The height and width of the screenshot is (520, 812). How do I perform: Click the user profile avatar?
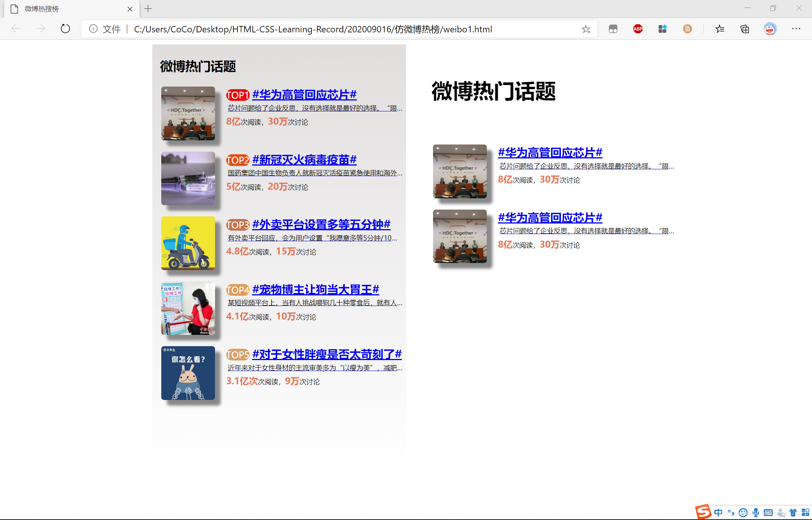[770, 29]
